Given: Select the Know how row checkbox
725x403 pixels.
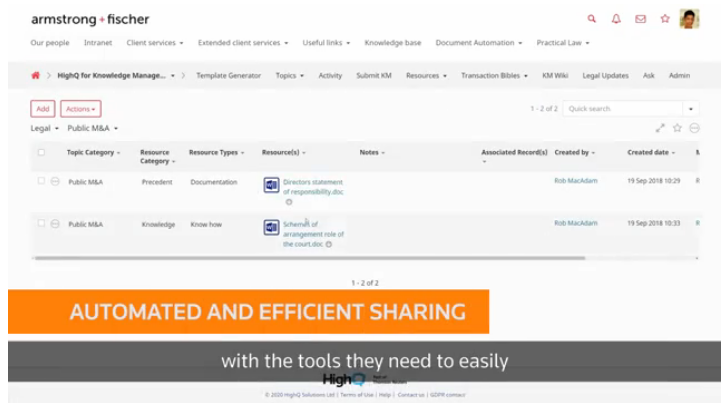Looking at the screenshot, I should click(41, 224).
